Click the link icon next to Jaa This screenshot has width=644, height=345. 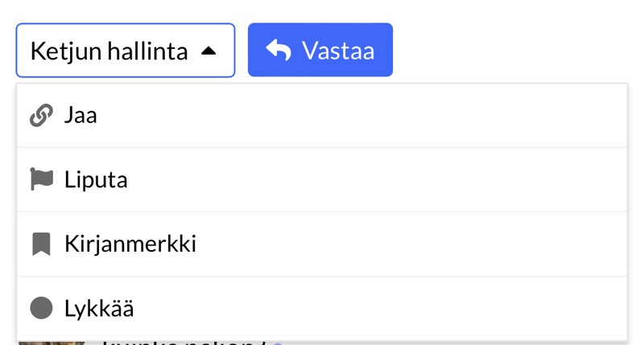coord(41,116)
